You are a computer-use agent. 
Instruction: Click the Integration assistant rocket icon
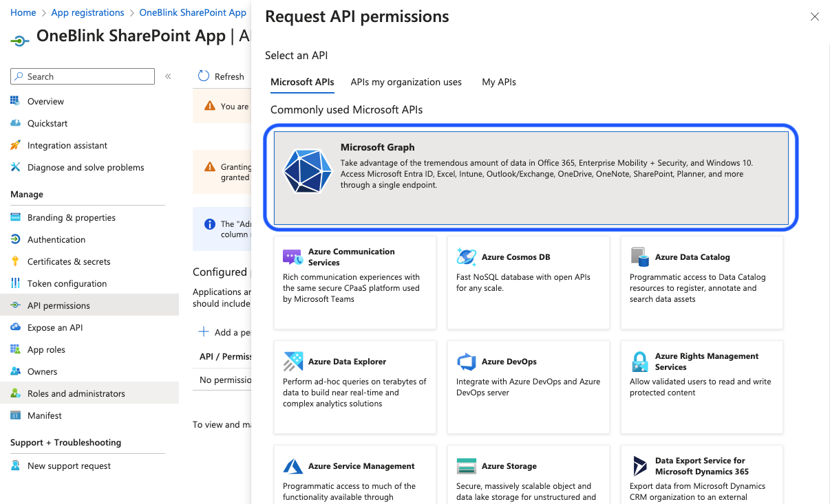(15, 145)
